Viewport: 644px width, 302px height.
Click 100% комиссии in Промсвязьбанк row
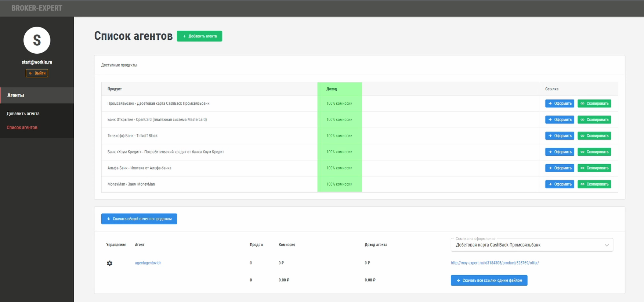coord(339,104)
